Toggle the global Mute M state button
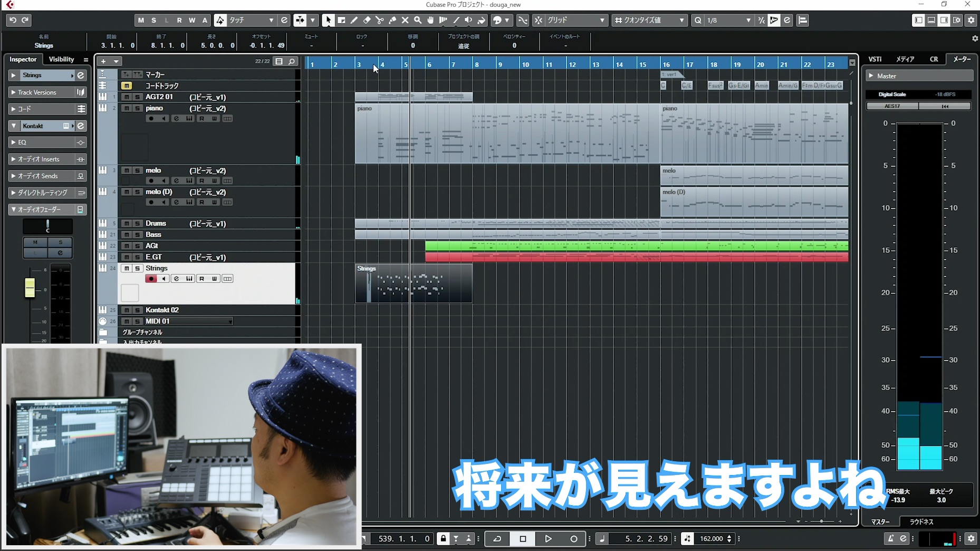This screenshot has height=551, width=980. point(141,20)
